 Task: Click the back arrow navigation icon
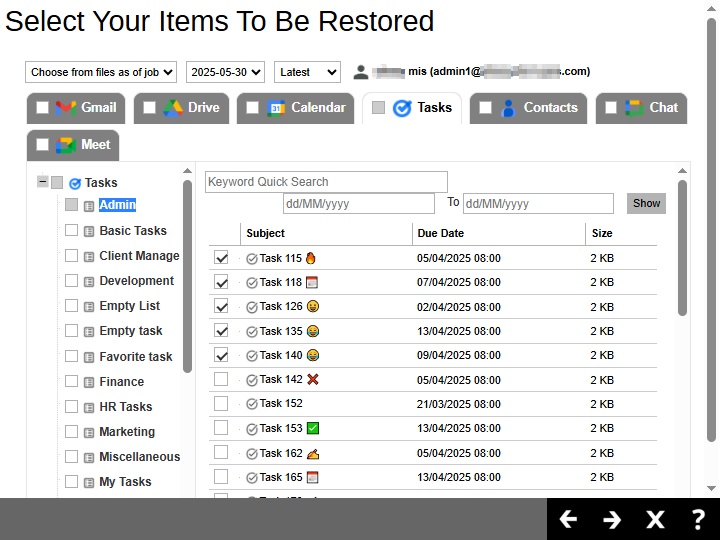click(568, 519)
